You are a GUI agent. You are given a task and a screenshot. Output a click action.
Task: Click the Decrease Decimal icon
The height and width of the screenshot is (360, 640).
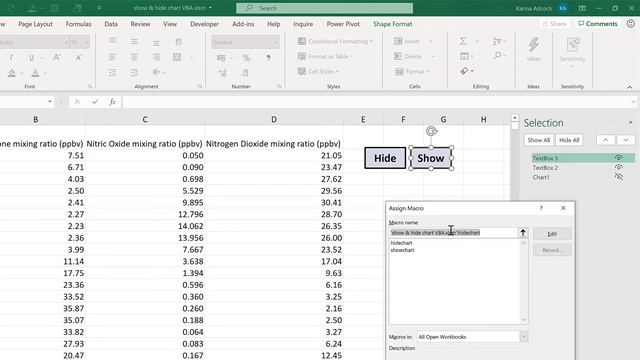pyautogui.click(x=245, y=73)
